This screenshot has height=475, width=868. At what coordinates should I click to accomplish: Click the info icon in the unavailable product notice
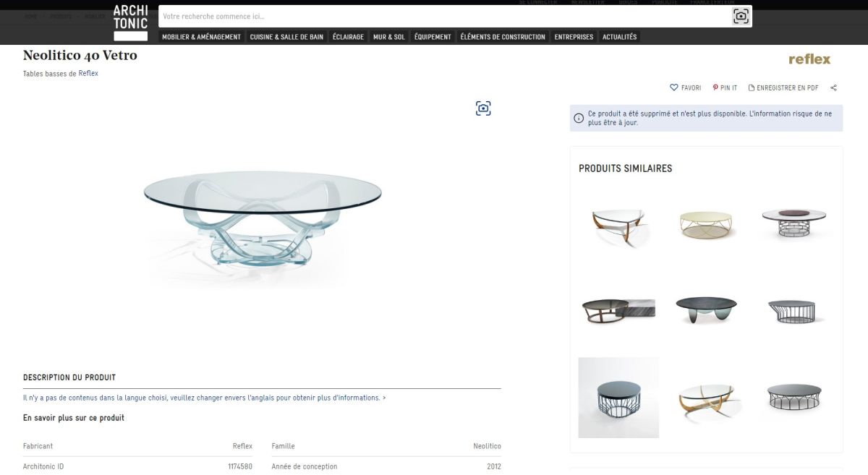(x=579, y=119)
